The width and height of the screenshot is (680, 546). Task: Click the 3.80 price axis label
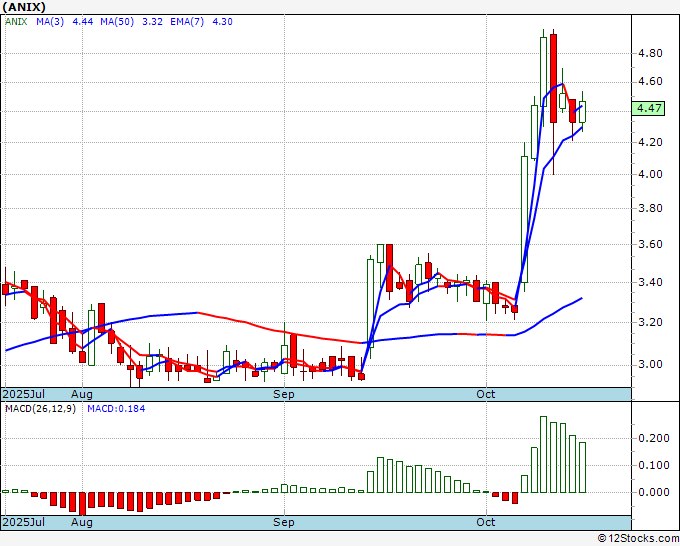coord(651,208)
